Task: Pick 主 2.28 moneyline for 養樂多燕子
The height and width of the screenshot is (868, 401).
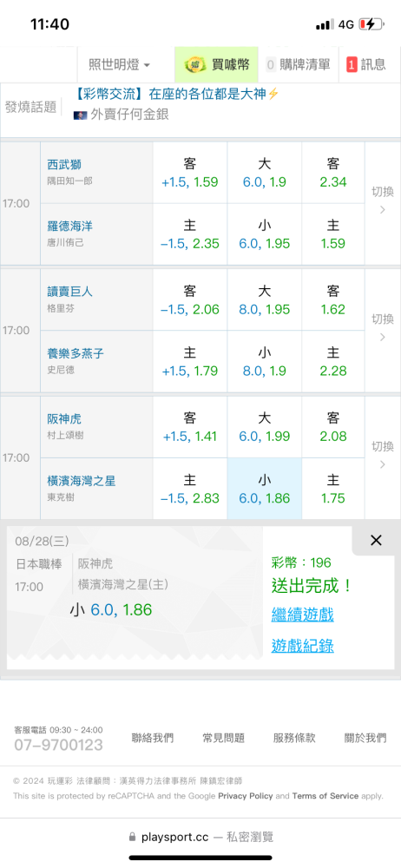Action: coord(333,361)
